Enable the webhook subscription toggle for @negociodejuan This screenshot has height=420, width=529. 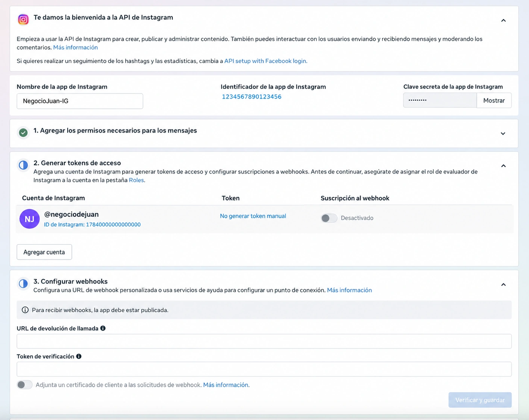click(x=329, y=218)
